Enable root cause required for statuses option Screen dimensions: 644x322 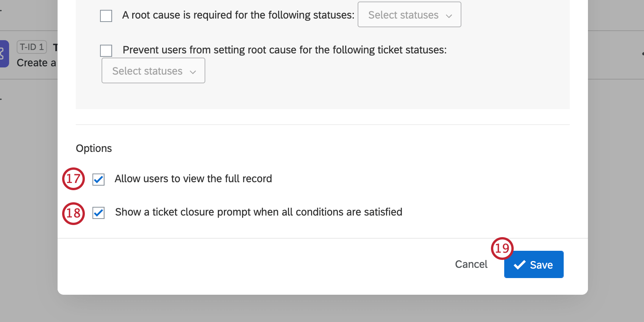106,16
